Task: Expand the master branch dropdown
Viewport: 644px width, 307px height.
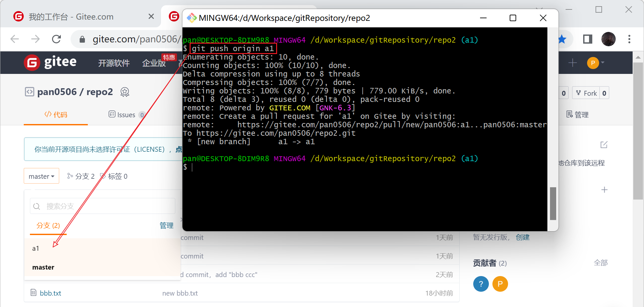Action: (41, 176)
